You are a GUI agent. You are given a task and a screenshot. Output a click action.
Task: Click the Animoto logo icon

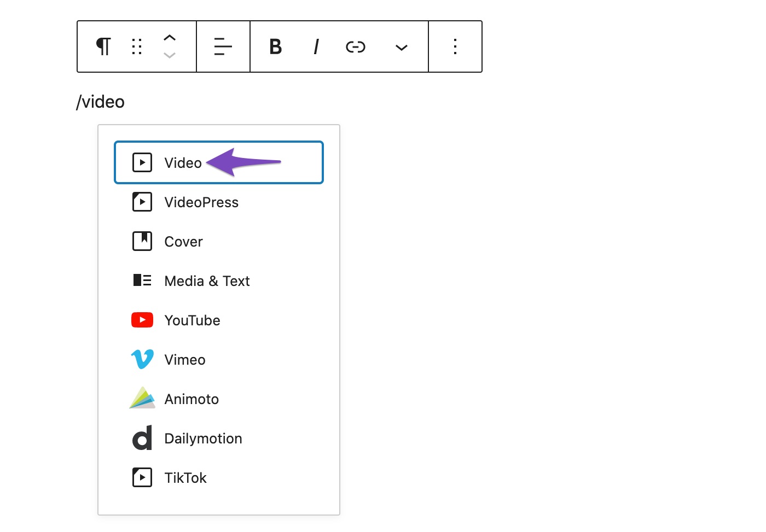[142, 398]
